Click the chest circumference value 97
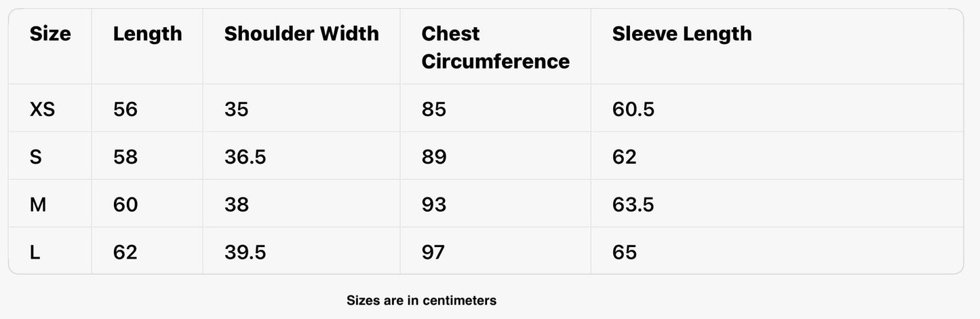This screenshot has width=980, height=319. 433,253
